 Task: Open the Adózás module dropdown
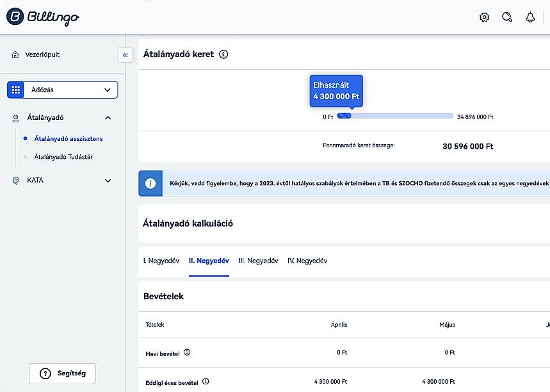point(63,90)
